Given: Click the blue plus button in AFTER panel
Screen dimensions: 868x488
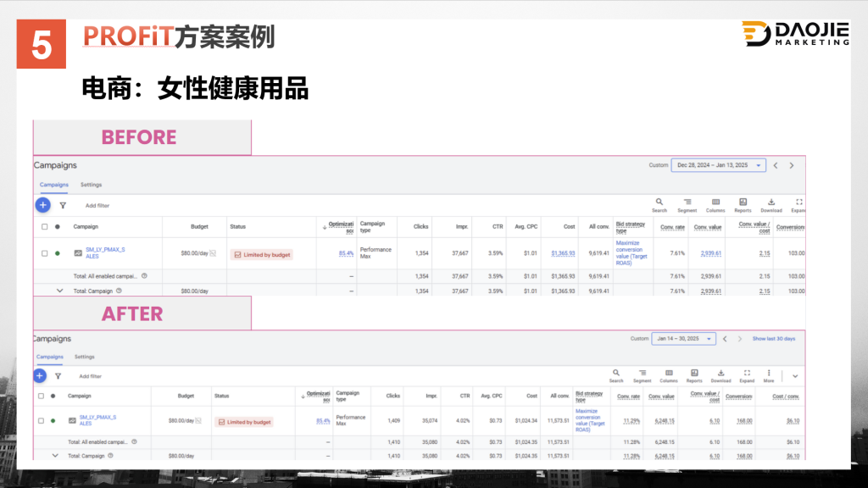Looking at the screenshot, I should (x=39, y=375).
